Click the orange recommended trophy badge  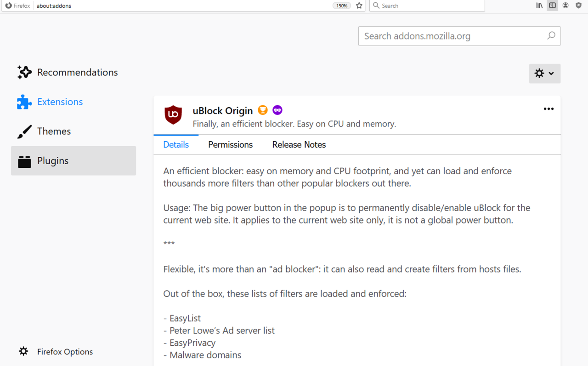pyautogui.click(x=263, y=110)
